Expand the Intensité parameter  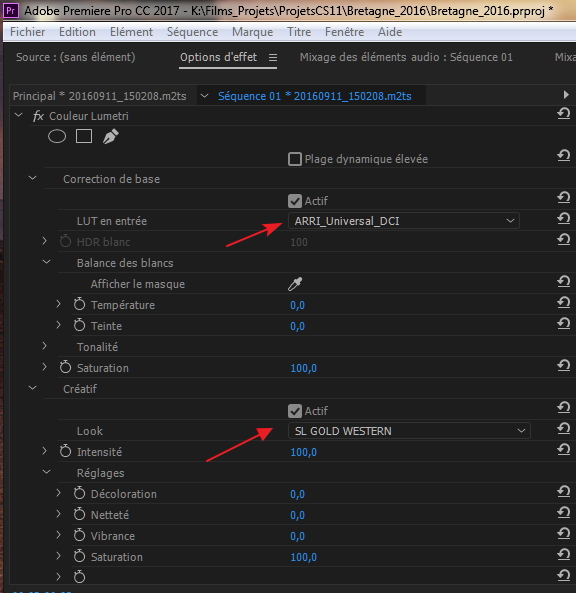click(45, 451)
